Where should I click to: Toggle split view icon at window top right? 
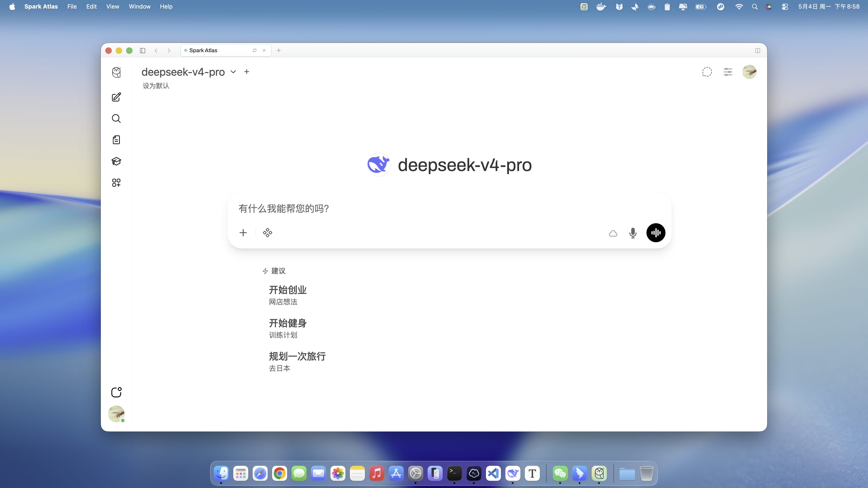[x=757, y=51]
